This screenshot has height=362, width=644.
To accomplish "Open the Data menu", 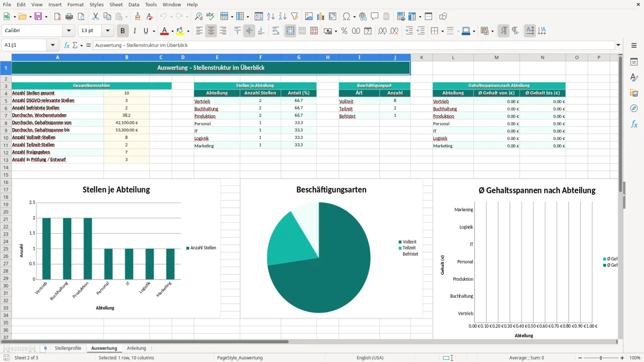I will pos(134,4).
